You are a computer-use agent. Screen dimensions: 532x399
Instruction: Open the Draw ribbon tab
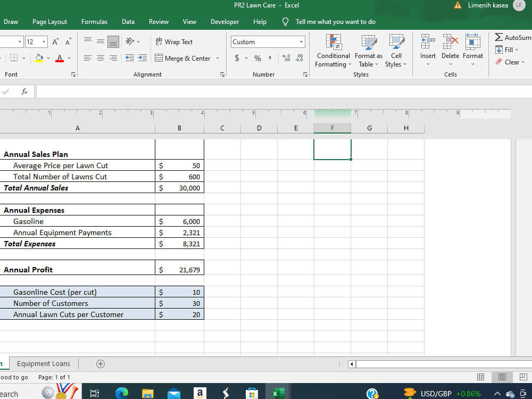(11, 22)
